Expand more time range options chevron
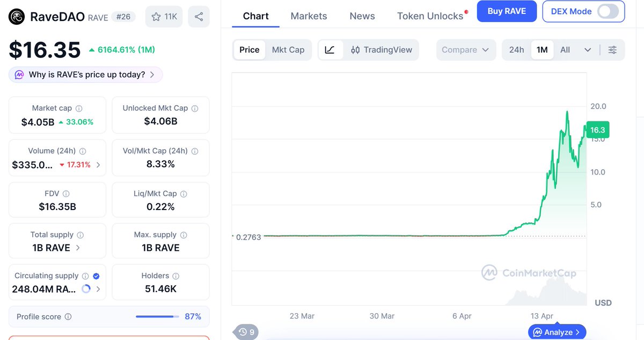Viewport: 644px width, 340px height. 588,50
